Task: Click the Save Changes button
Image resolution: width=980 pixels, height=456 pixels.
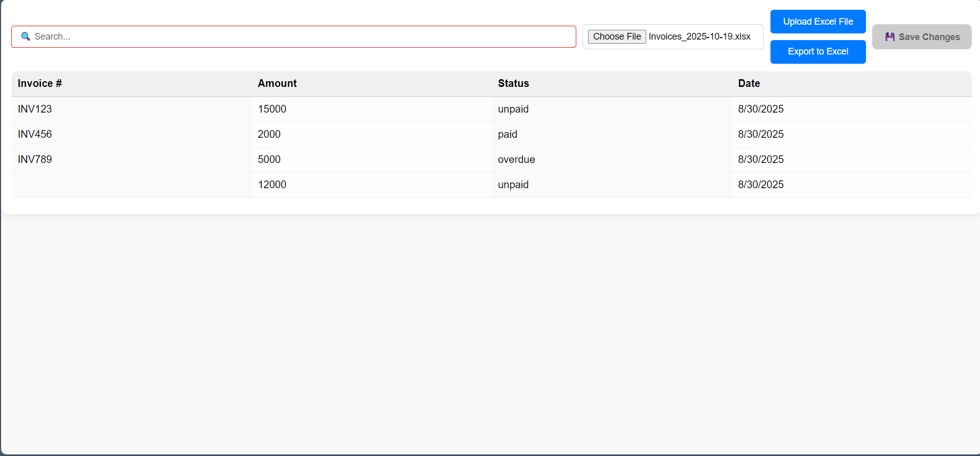Action: point(921,37)
